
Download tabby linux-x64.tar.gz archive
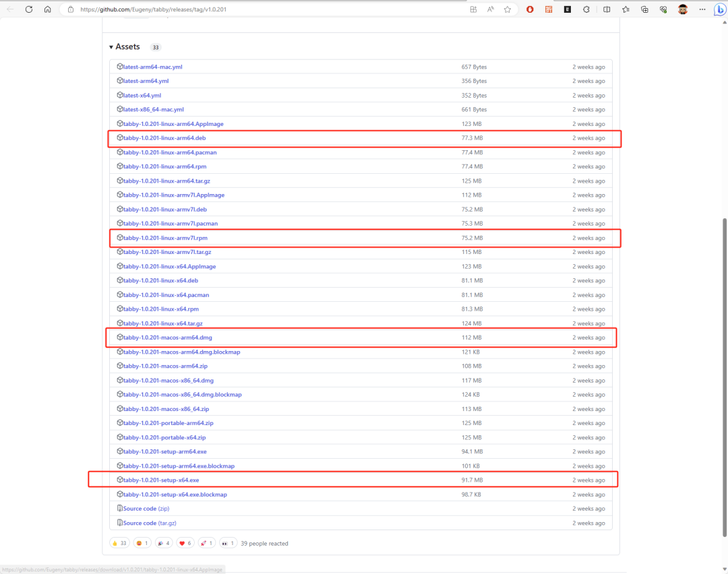[x=163, y=323]
